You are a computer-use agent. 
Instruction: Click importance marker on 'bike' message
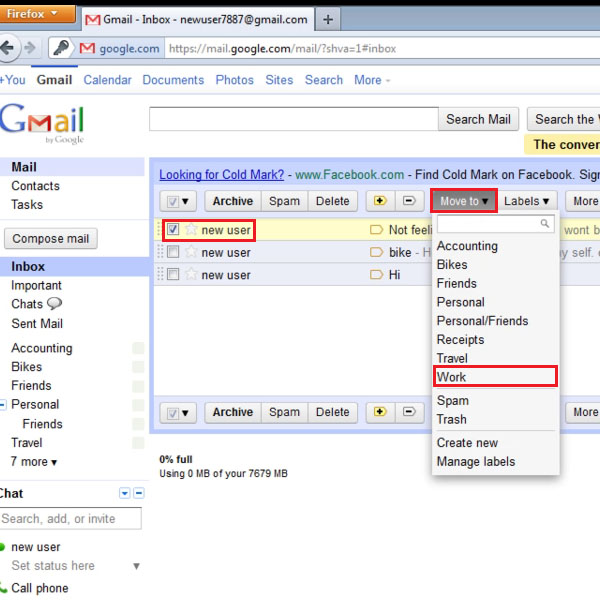(x=377, y=252)
